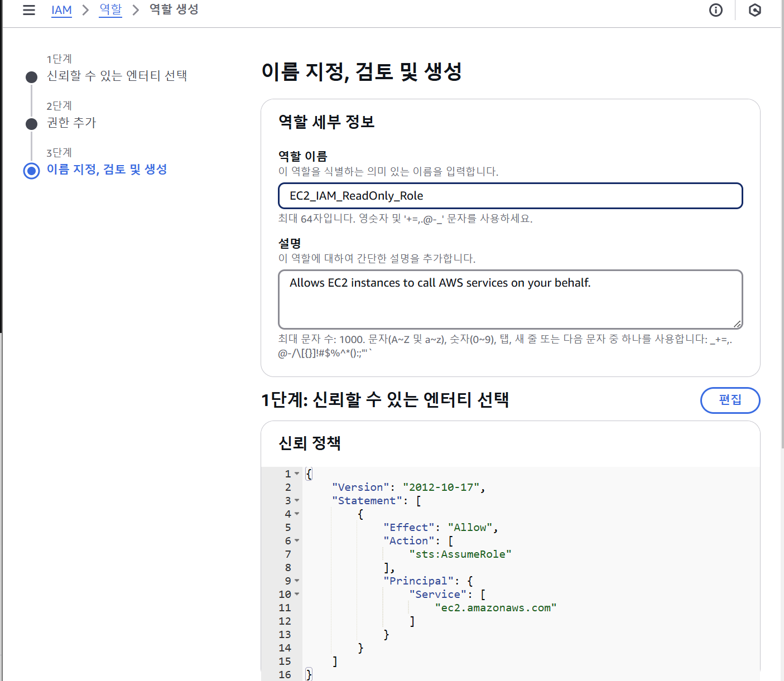Click the 1단계: 신뢰할 수 있는 엔터티 선택 heading
The width and height of the screenshot is (784, 681).
pos(385,399)
